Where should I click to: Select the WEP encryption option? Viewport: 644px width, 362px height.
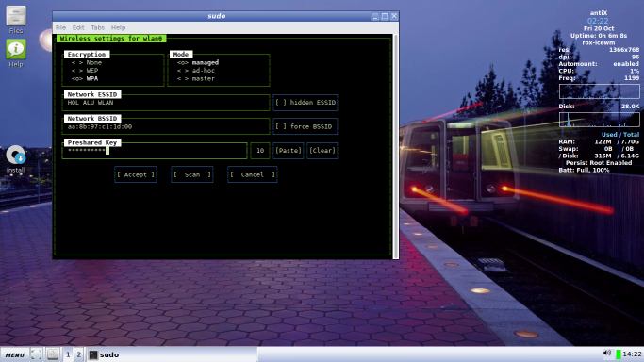[85, 71]
